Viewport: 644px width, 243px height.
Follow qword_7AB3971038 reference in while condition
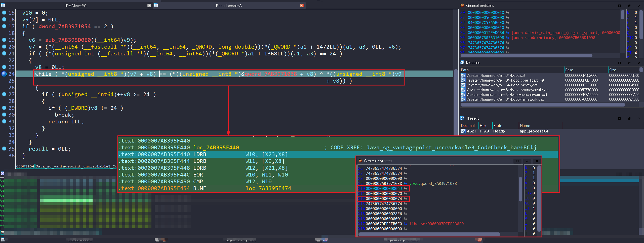pos(271,74)
